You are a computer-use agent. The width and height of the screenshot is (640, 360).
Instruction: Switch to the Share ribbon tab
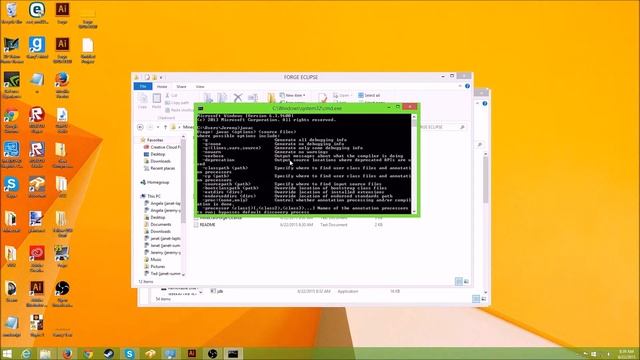tap(181, 87)
